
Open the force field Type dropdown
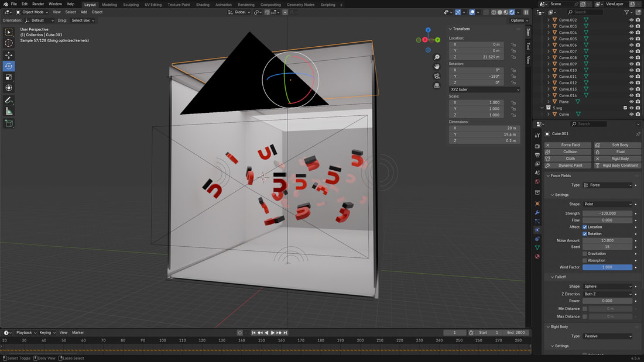(x=608, y=185)
